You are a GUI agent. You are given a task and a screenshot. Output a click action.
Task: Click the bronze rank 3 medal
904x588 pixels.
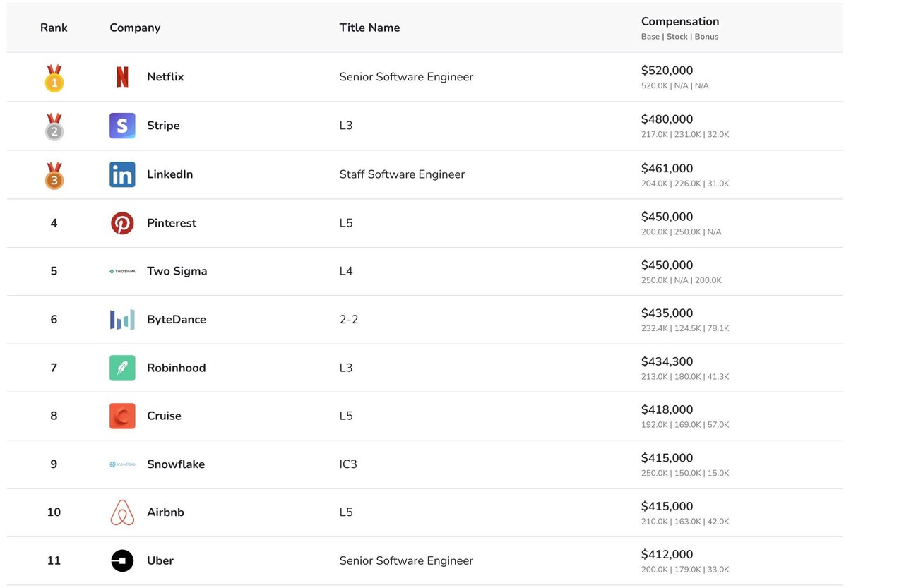point(54,176)
